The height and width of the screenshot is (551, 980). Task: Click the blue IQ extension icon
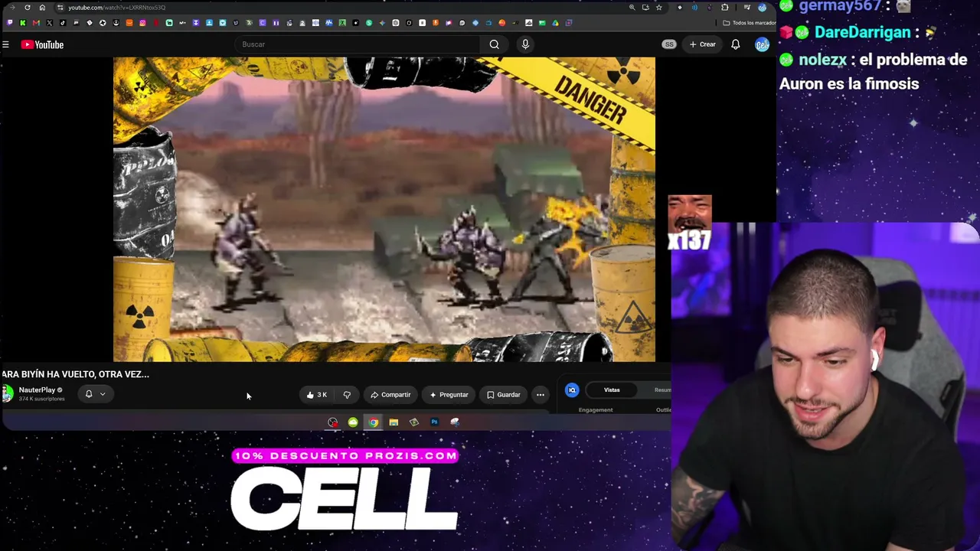click(x=572, y=390)
